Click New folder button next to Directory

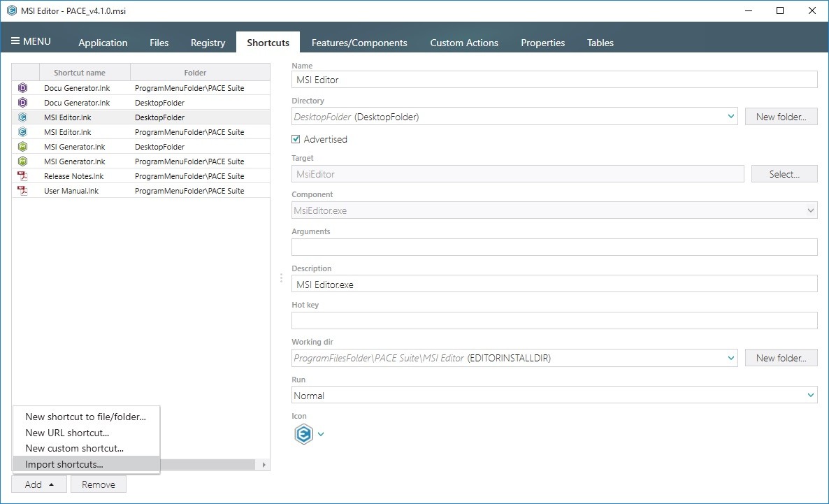pyautogui.click(x=781, y=117)
